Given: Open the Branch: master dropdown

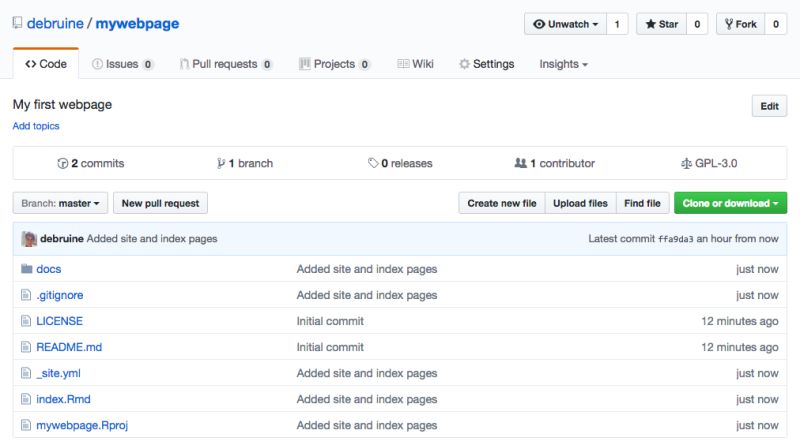Looking at the screenshot, I should coord(60,203).
